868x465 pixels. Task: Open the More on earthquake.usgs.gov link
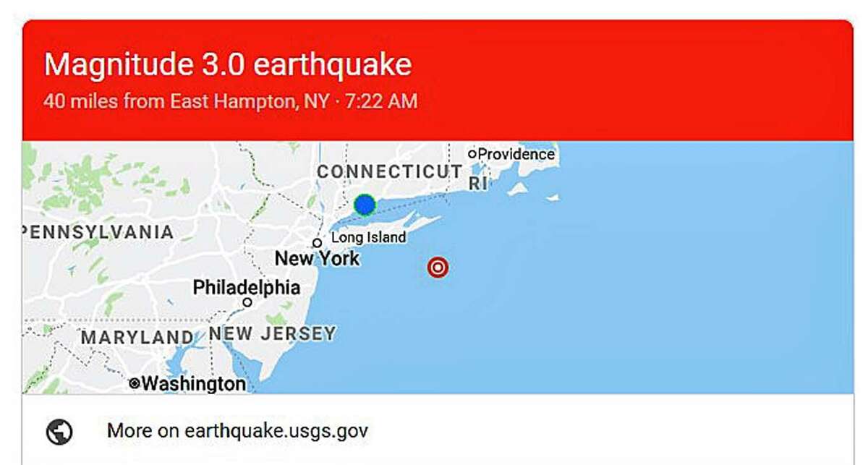[x=237, y=432]
